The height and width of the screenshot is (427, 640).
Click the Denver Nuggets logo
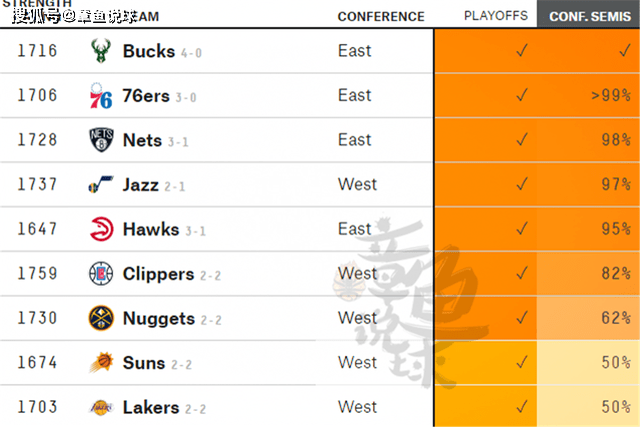click(x=101, y=319)
